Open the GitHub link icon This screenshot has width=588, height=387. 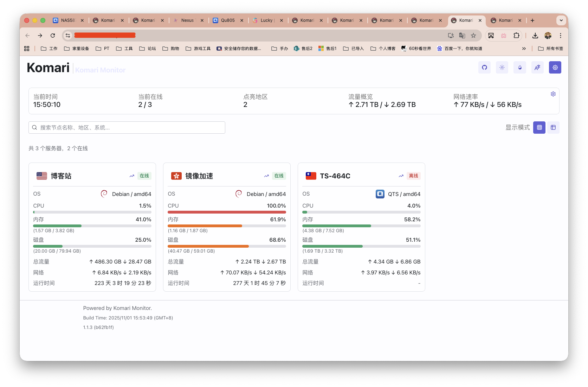[x=484, y=68]
